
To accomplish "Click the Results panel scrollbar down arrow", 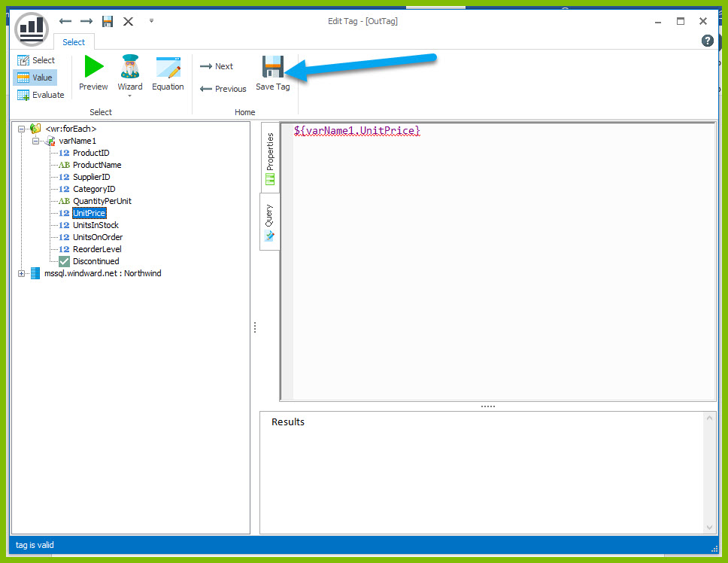I will pos(709,527).
